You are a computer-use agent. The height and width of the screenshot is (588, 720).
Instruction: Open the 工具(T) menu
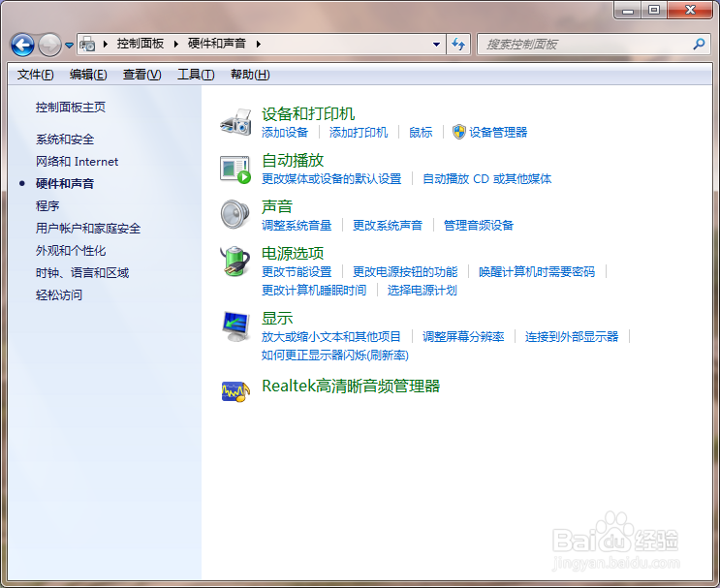(x=196, y=75)
